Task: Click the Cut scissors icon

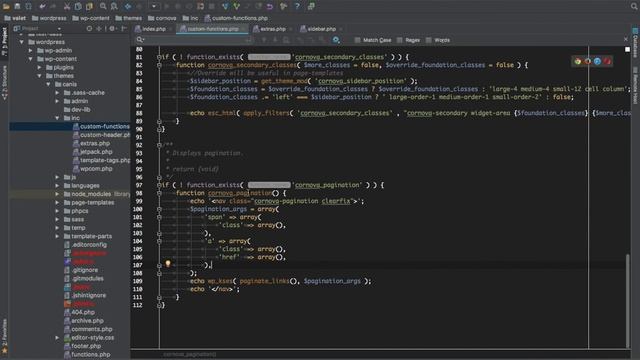Action: [67, 6]
